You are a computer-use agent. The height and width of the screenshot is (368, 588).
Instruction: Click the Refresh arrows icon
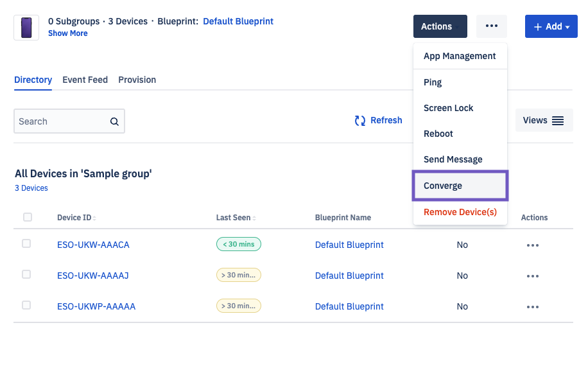click(360, 120)
